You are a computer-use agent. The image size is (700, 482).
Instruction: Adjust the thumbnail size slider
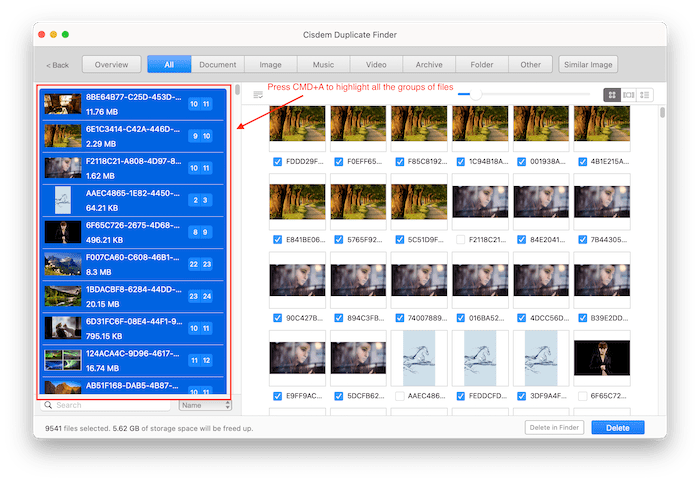tap(477, 95)
